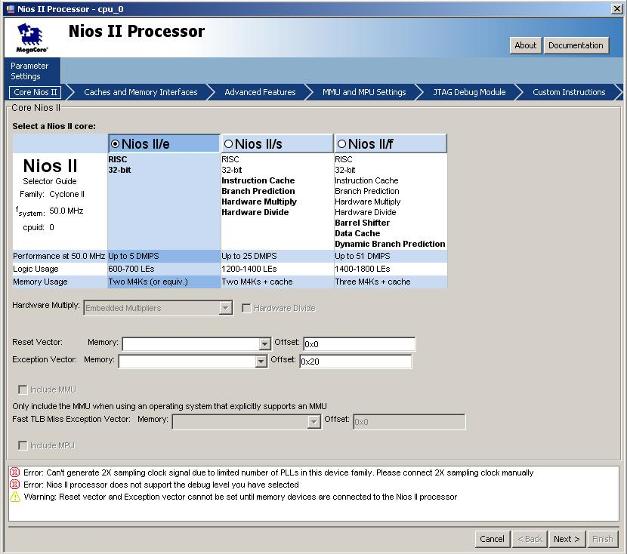627x554 pixels.
Task: Select the Nios II/f core radio button
Action: click(341, 144)
